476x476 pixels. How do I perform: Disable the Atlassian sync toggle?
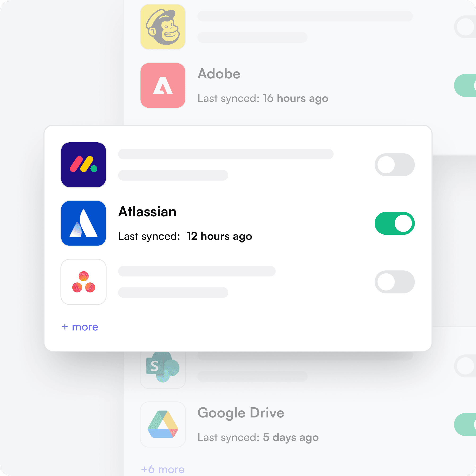click(x=395, y=223)
